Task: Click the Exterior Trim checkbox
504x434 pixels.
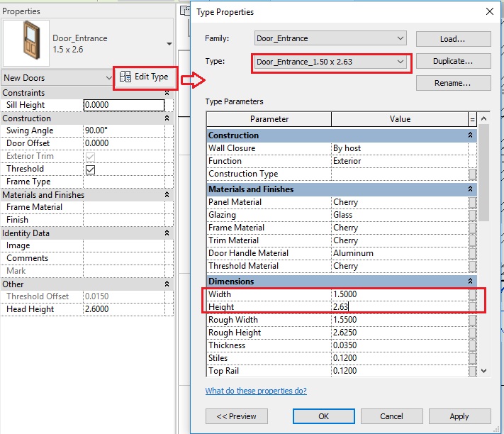Action: 90,157
